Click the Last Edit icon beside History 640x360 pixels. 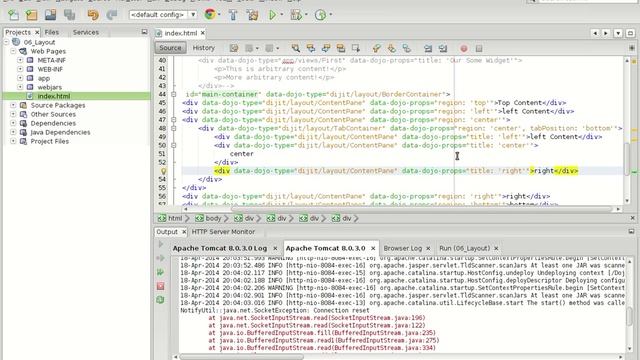pos(233,48)
